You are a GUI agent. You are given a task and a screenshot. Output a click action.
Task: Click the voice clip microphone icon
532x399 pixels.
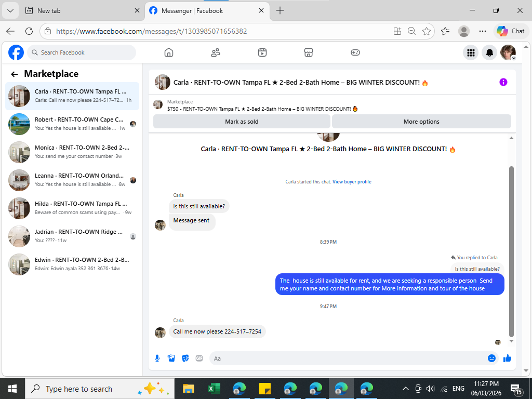[157, 358]
